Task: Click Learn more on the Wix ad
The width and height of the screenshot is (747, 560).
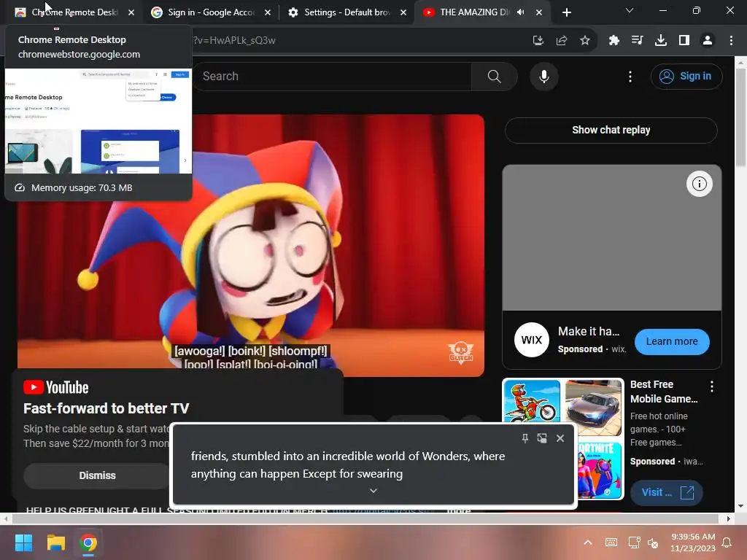Action: (672, 341)
